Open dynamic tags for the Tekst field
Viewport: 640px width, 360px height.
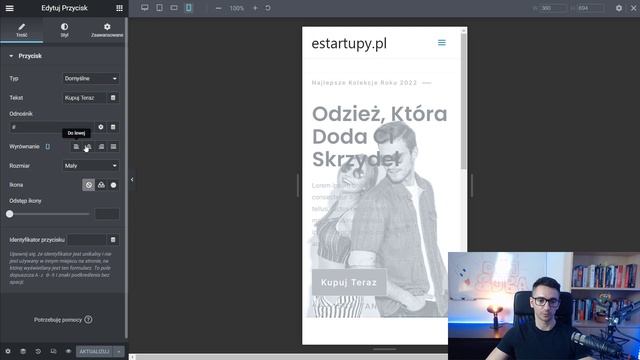coord(113,98)
